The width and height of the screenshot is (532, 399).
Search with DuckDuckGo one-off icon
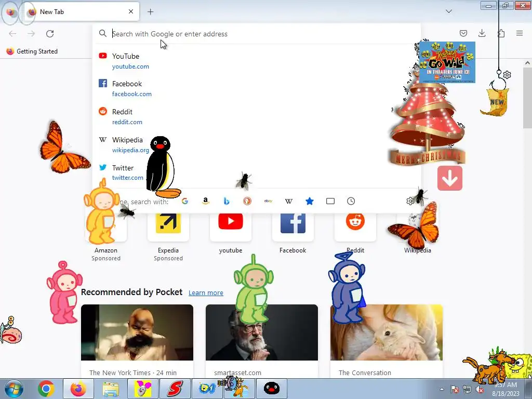click(247, 201)
